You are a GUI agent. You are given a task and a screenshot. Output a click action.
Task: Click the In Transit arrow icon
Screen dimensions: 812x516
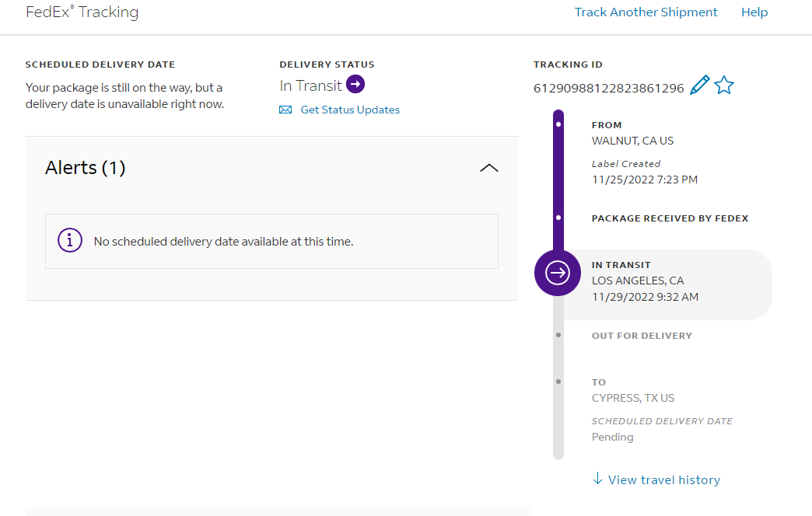tap(355, 85)
